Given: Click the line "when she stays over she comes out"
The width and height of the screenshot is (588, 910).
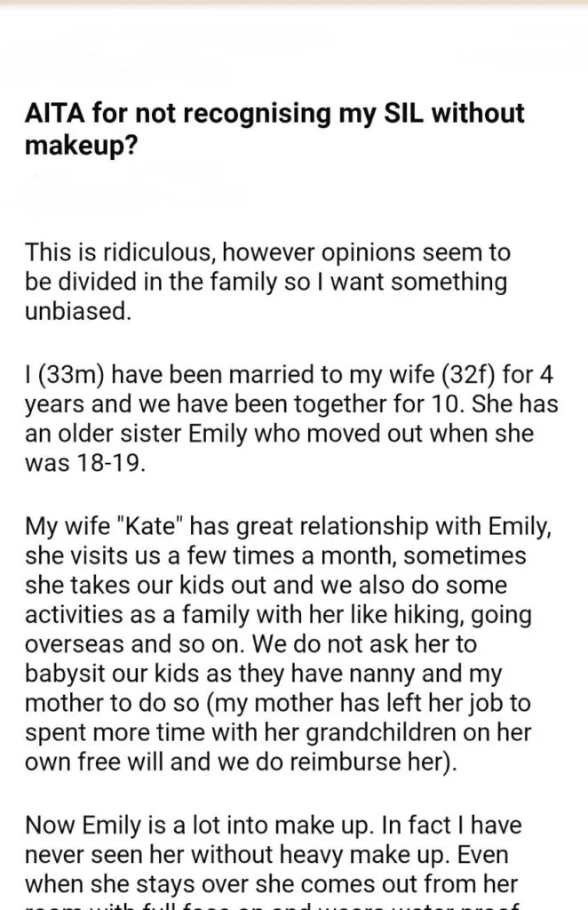Looking at the screenshot, I should [x=271, y=884].
